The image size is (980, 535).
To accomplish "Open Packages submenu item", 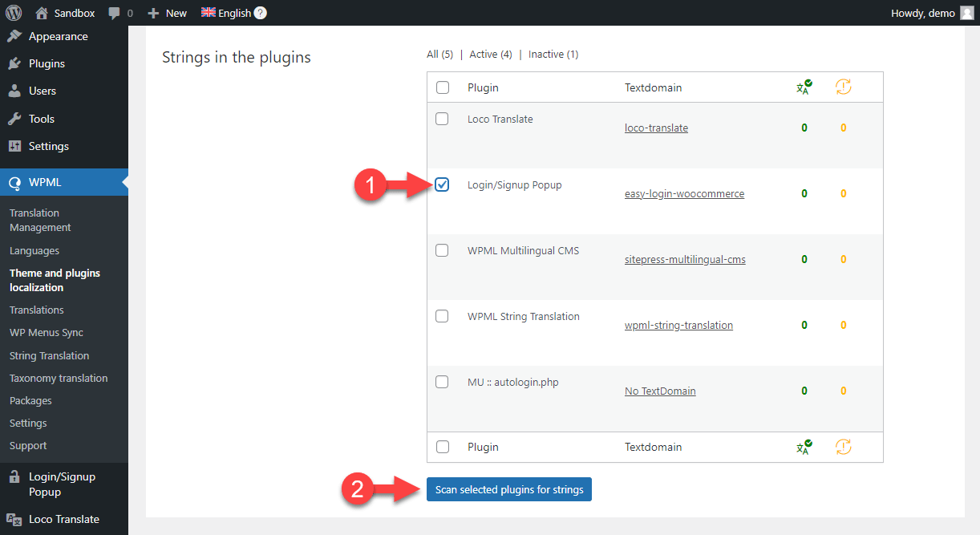I will click(x=30, y=400).
